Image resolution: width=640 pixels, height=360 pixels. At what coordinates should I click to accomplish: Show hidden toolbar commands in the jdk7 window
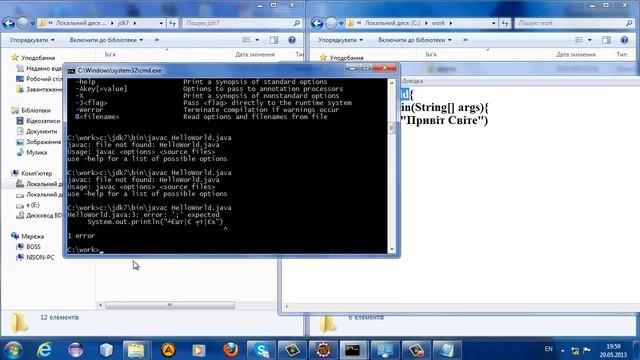tap(157, 40)
